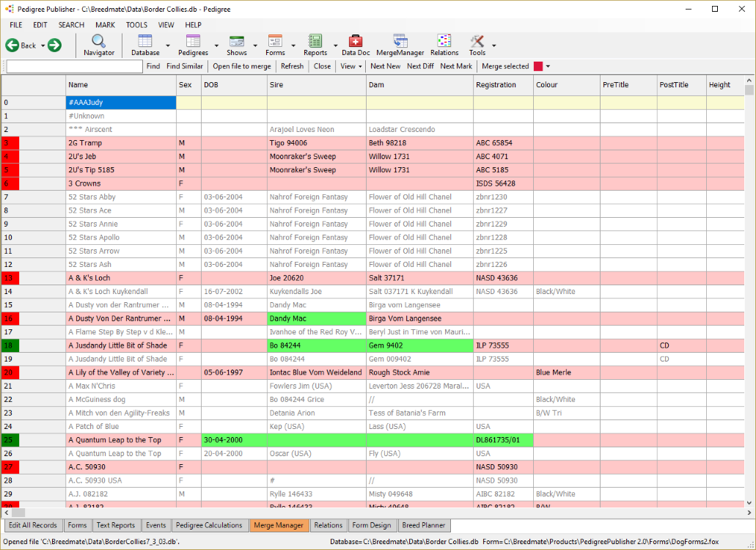Open the View dropdown in merge toolbar
This screenshot has height=550, width=756.
point(351,66)
